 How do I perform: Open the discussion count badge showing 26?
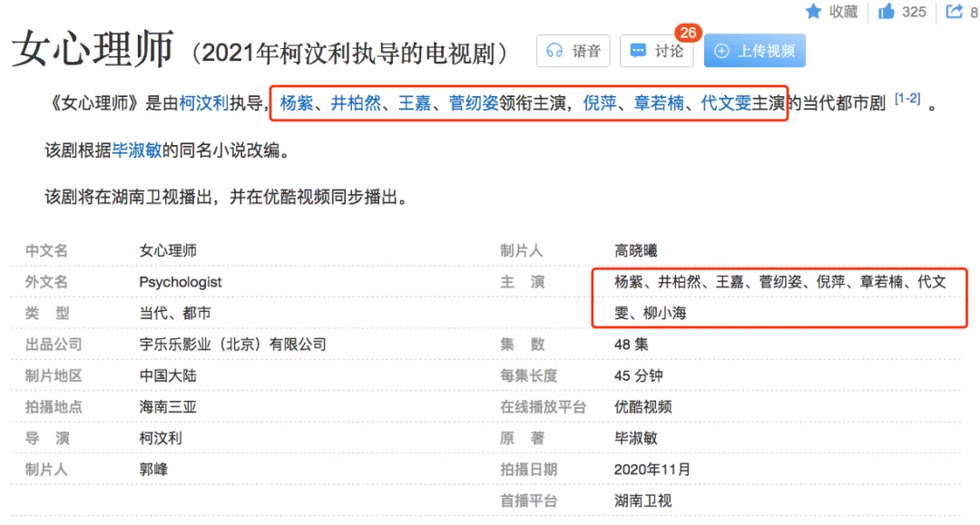tap(689, 32)
